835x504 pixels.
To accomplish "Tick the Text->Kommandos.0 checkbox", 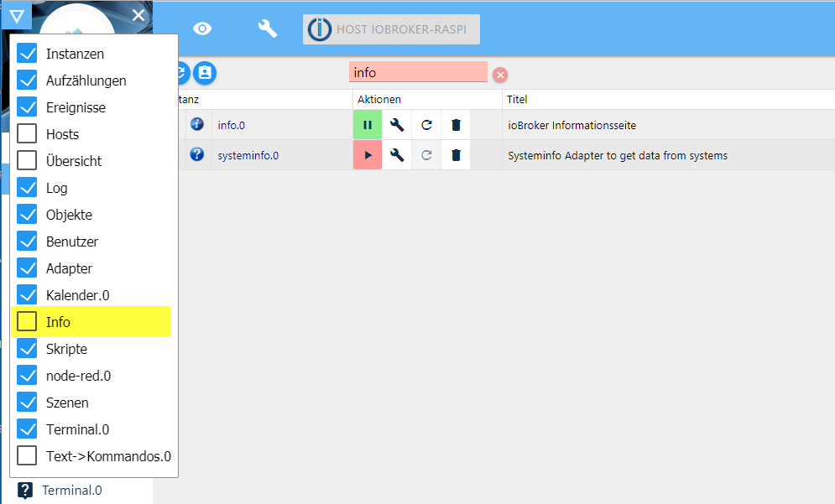I will point(28,456).
